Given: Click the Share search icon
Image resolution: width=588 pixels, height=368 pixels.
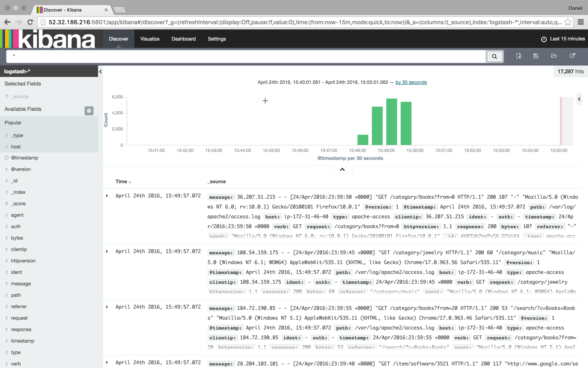Looking at the screenshot, I should [572, 56].
